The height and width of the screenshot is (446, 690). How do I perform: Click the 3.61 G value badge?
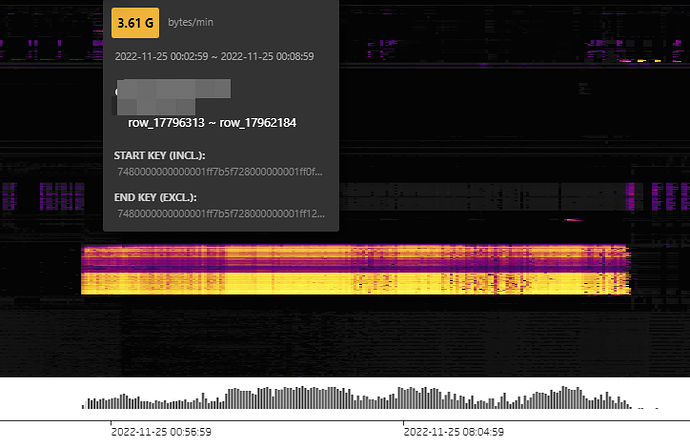coord(135,22)
